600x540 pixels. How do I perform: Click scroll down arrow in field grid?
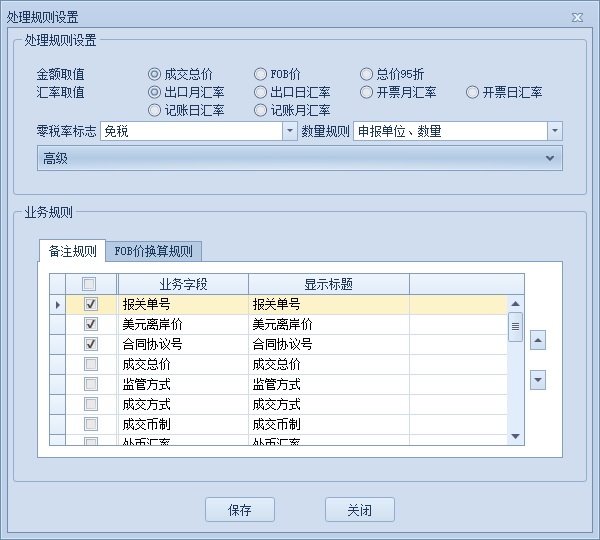(x=515, y=436)
